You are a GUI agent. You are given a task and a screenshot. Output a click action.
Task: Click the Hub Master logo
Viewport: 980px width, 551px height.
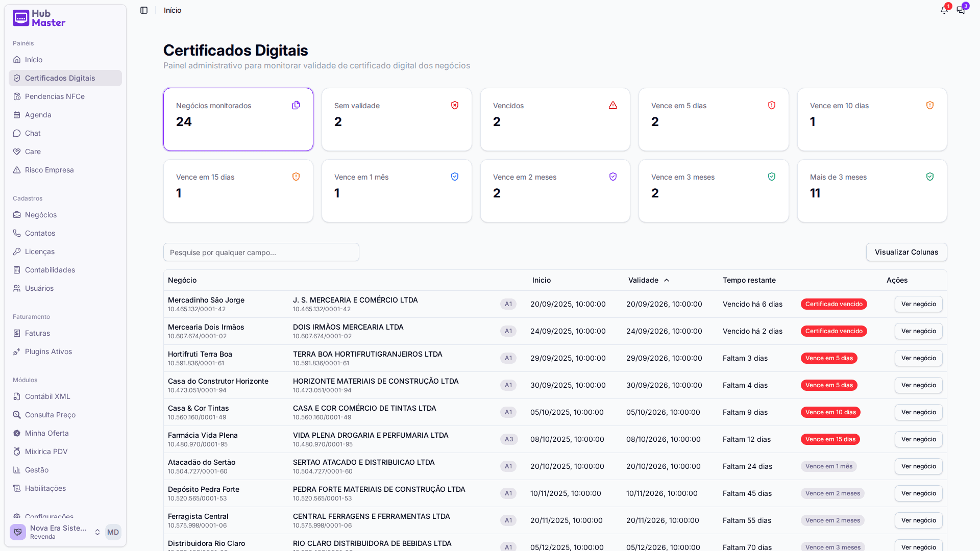point(39,18)
